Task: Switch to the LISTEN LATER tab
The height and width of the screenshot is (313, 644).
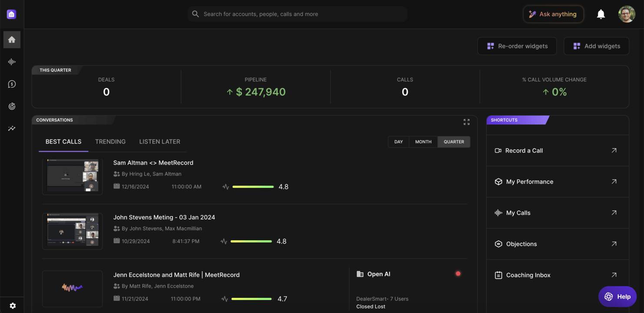Action: [159, 142]
